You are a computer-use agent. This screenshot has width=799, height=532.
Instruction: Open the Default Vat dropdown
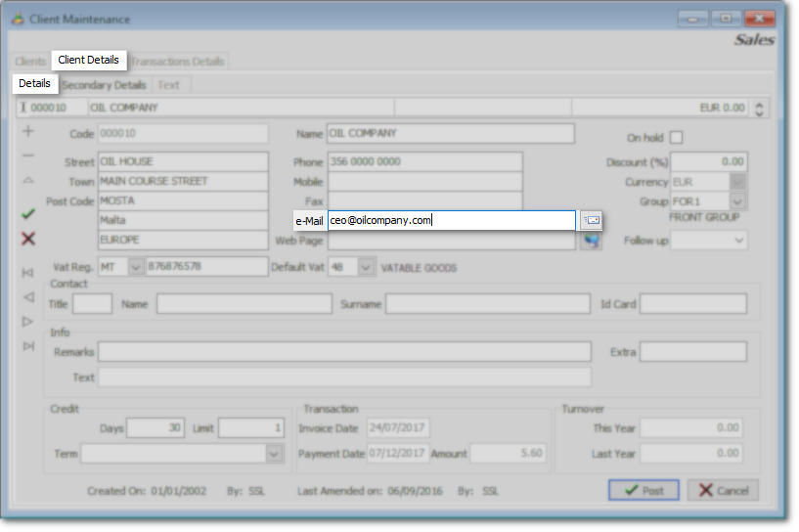click(x=366, y=267)
